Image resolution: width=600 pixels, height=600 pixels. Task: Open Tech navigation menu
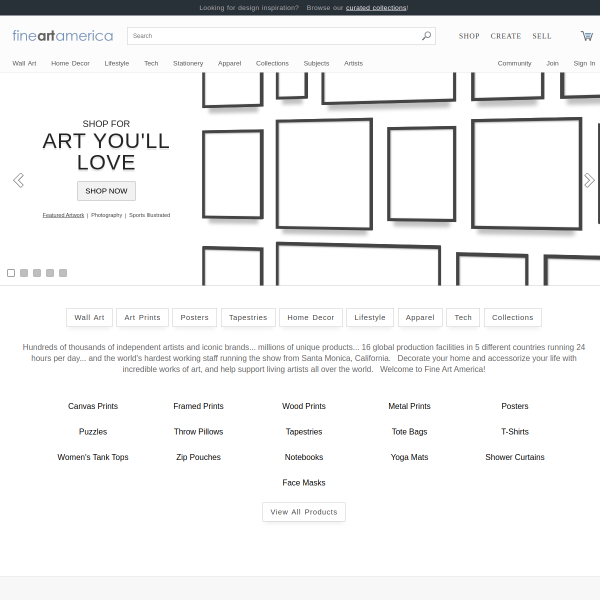(x=151, y=64)
